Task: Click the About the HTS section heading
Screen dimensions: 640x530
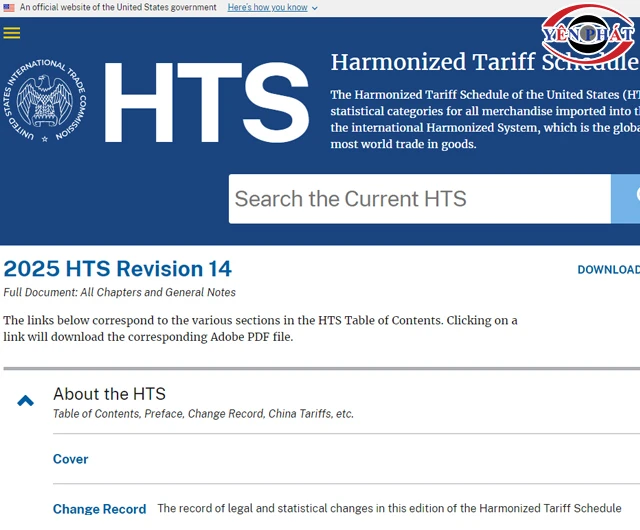Action: (x=109, y=394)
